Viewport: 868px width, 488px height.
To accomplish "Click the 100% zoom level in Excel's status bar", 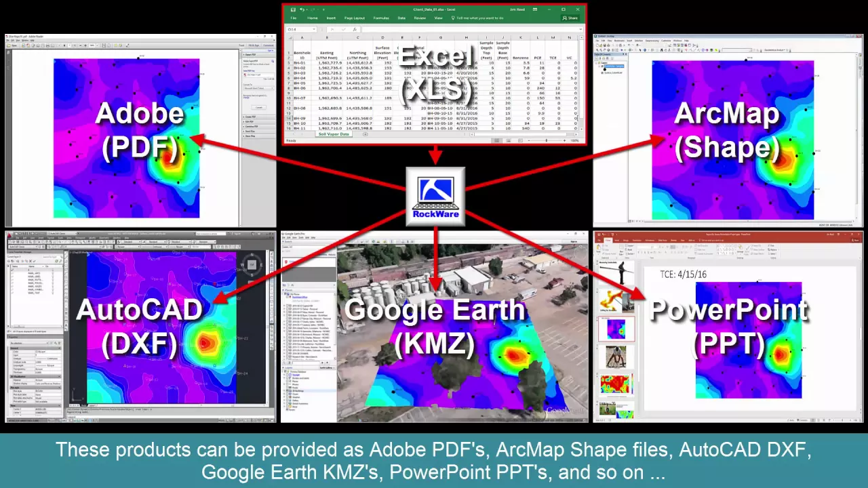I will point(575,140).
